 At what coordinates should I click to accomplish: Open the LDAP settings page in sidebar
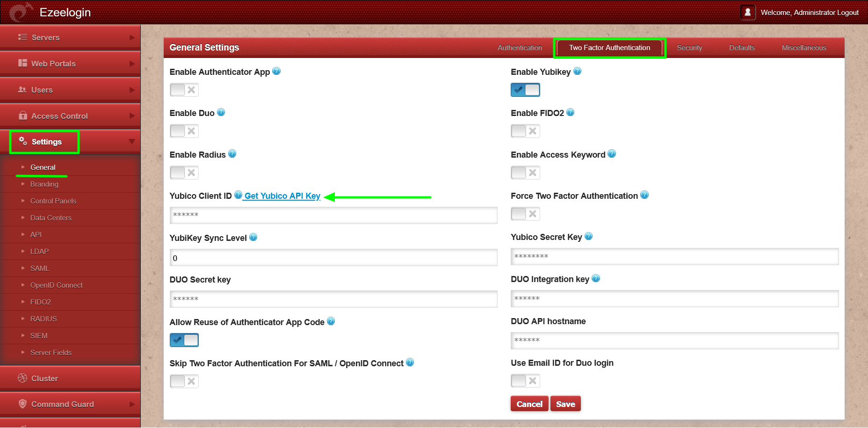click(x=39, y=251)
